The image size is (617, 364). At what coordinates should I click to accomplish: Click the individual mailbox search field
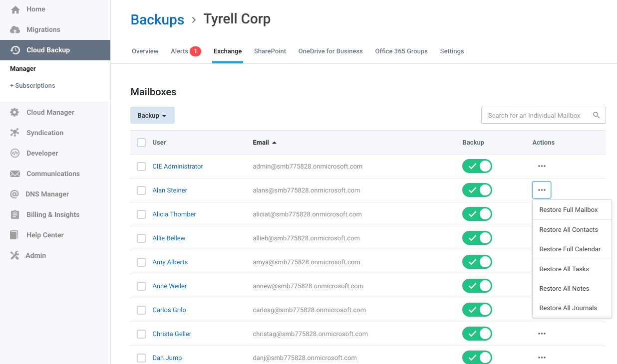click(534, 115)
